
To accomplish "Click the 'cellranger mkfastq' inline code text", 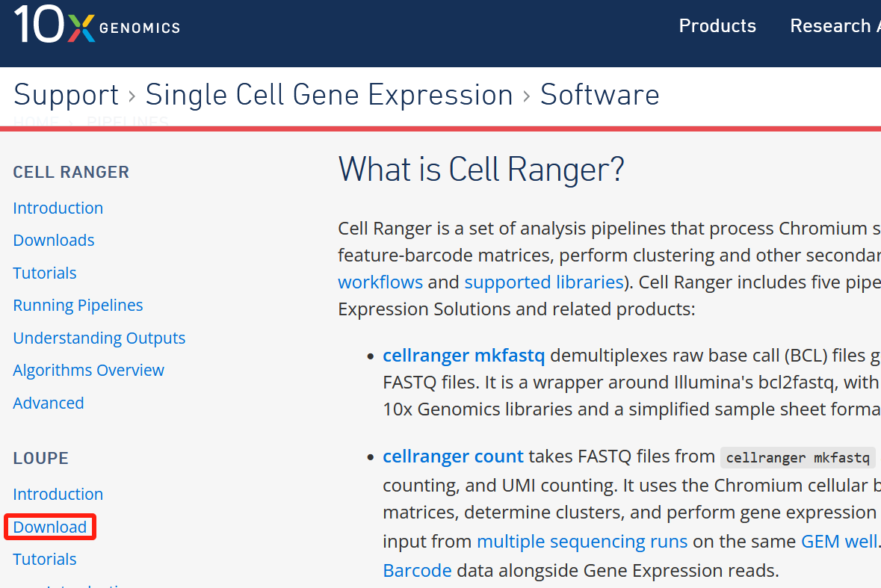I will 798,458.
